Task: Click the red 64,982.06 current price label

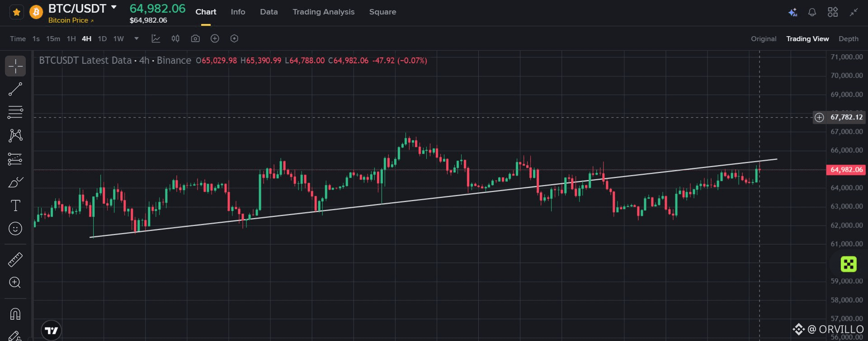Action: 846,170
